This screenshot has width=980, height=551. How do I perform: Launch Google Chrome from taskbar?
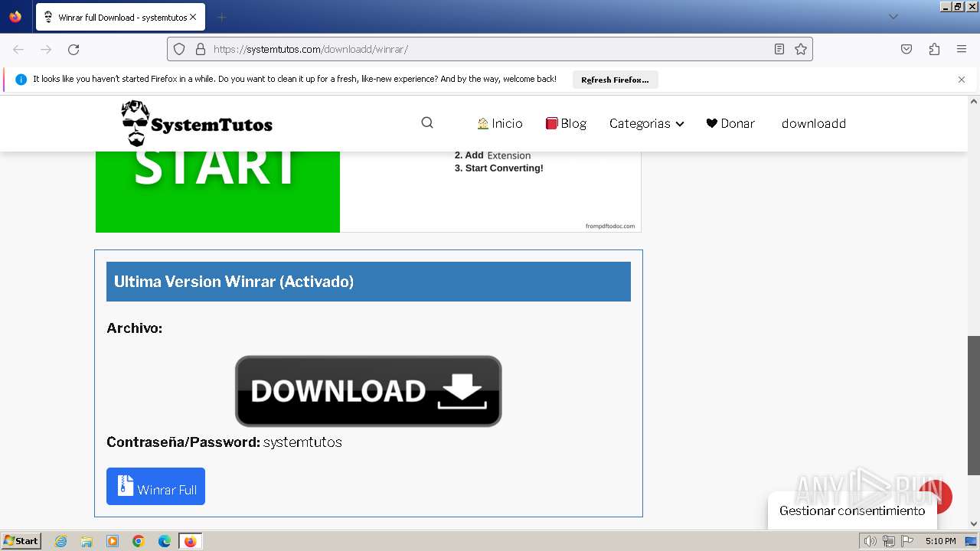point(139,541)
